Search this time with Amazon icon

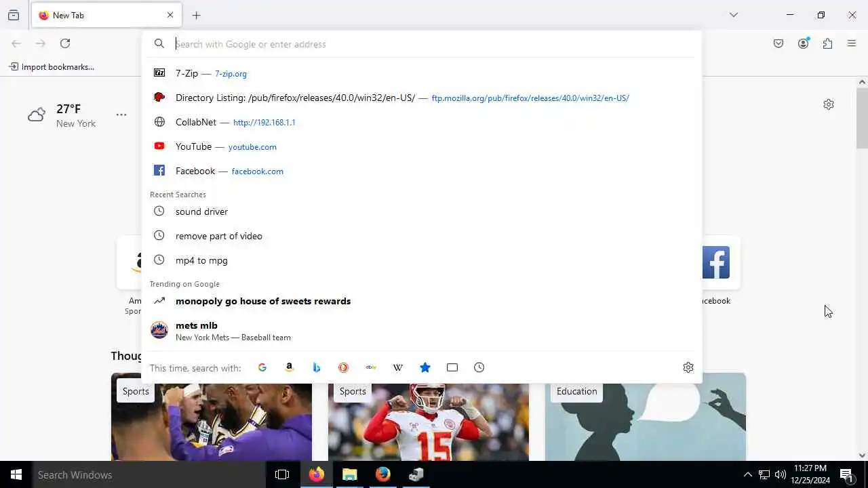tap(290, 368)
